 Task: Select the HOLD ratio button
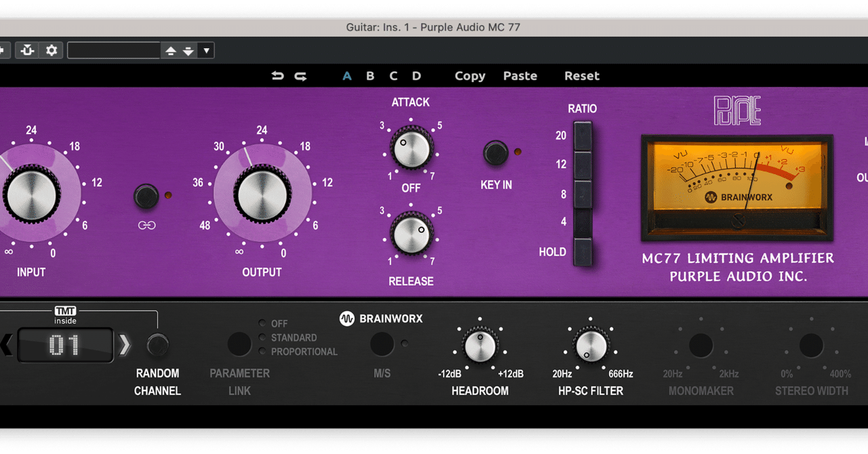583,251
